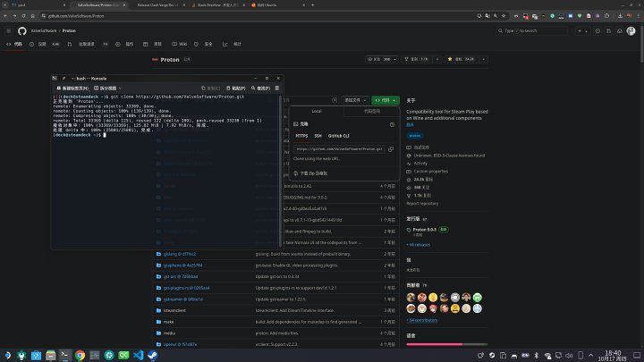Click the clone help question icon
Image resolution: width=644 pixels, height=362 pixels.
click(x=391, y=126)
